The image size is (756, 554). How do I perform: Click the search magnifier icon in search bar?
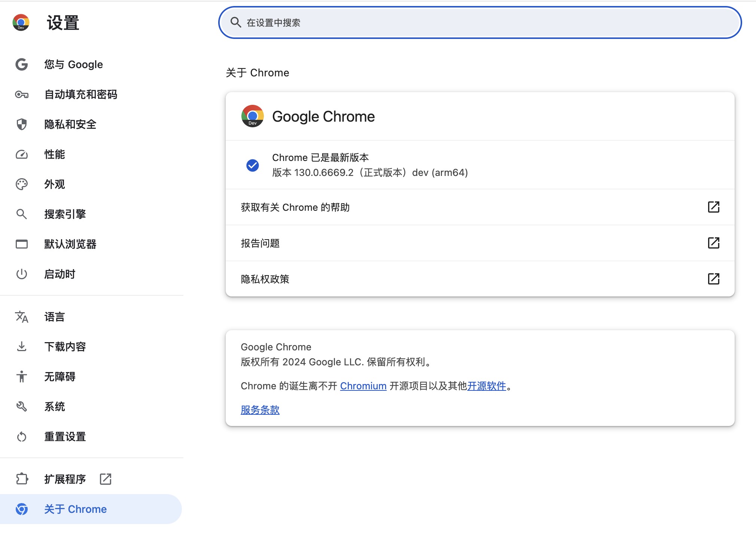tap(235, 22)
